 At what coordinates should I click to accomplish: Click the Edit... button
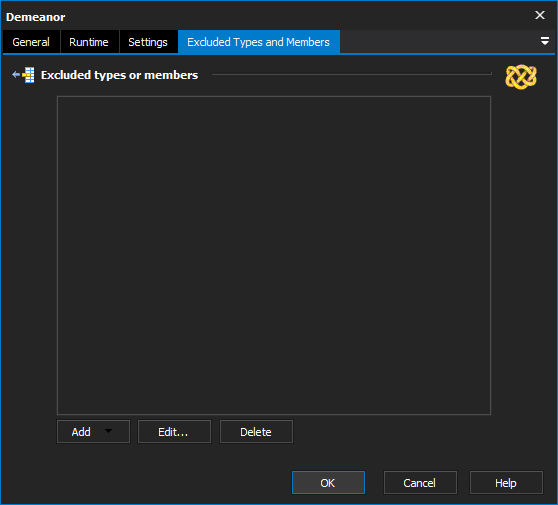coord(174,432)
